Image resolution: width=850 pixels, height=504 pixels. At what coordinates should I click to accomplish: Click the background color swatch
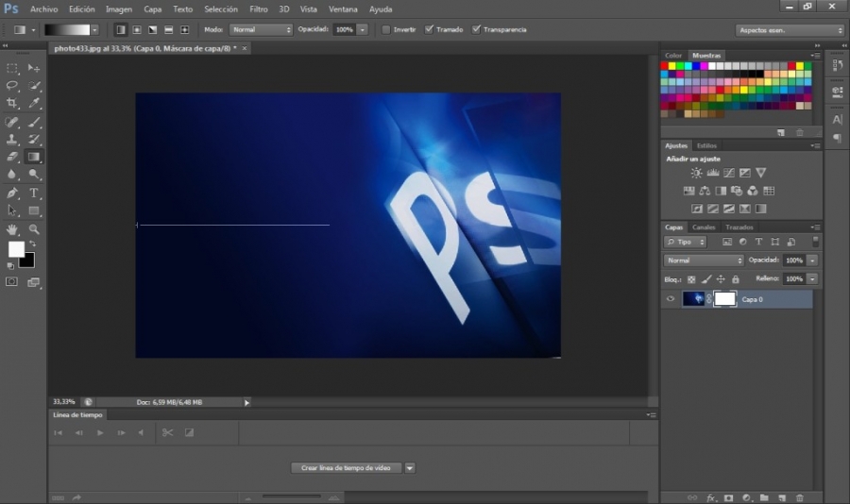point(28,262)
